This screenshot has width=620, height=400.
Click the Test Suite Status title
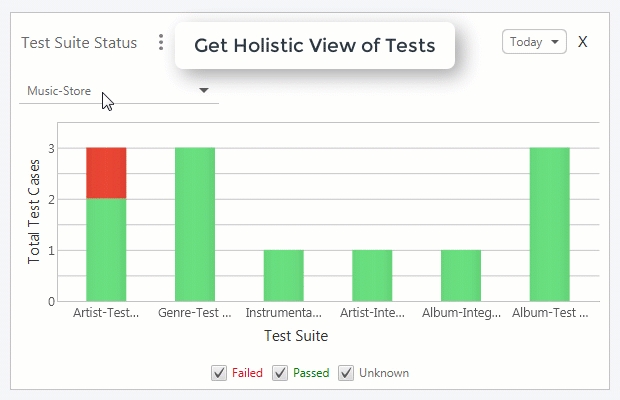pos(79,42)
